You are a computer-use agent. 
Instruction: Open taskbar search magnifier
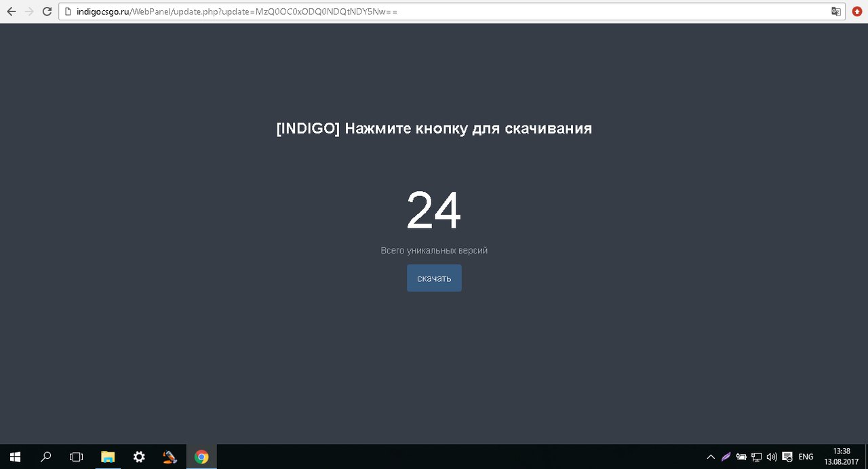tap(45, 457)
